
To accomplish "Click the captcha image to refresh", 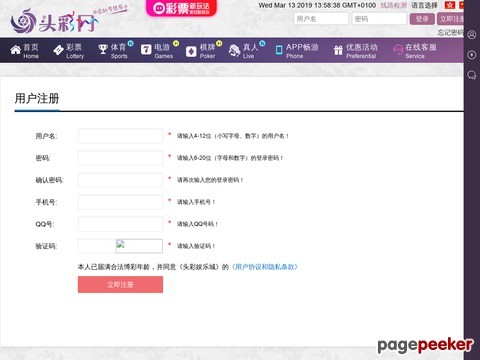I will tap(139, 246).
